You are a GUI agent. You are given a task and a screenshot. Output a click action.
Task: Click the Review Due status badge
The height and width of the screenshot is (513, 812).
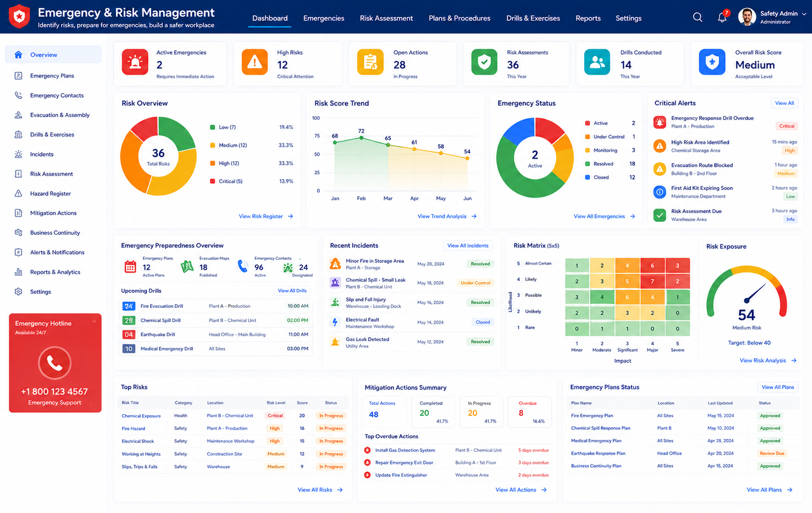[772, 453]
